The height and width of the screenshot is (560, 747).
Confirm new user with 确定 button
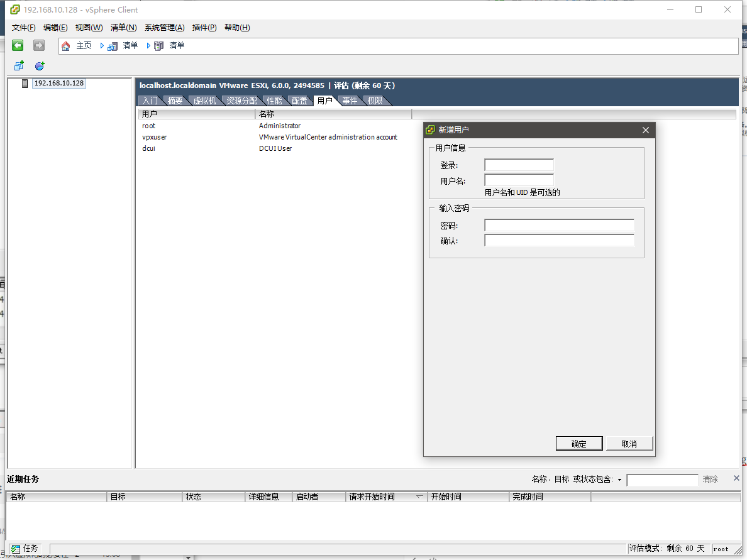[579, 443]
